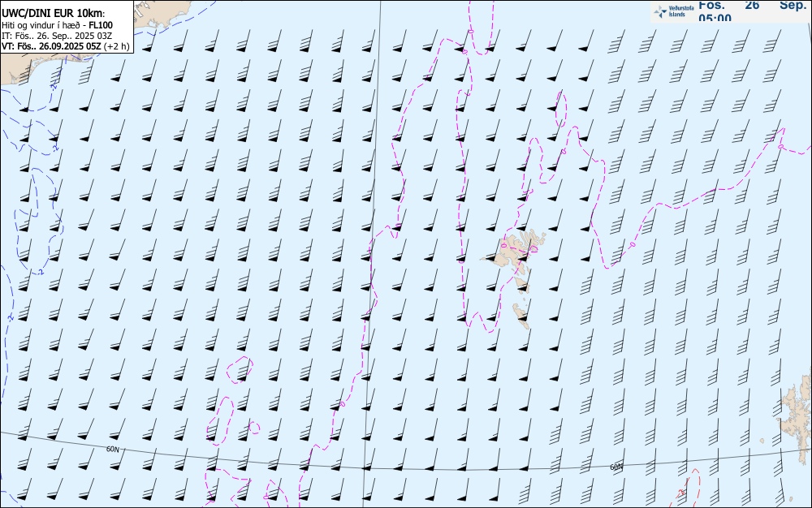Select the 'UWC/DINI EUR 10km:' title text

pos(54,14)
